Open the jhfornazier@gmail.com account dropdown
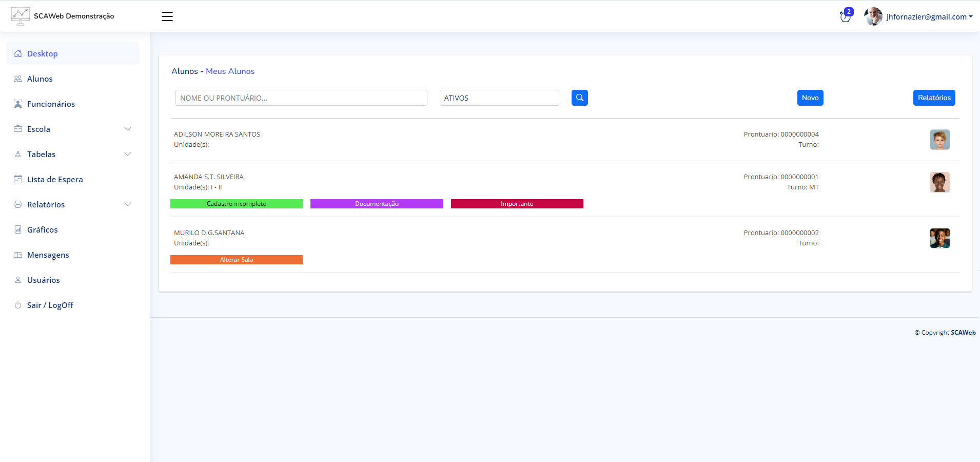This screenshot has height=462, width=980. point(929,16)
